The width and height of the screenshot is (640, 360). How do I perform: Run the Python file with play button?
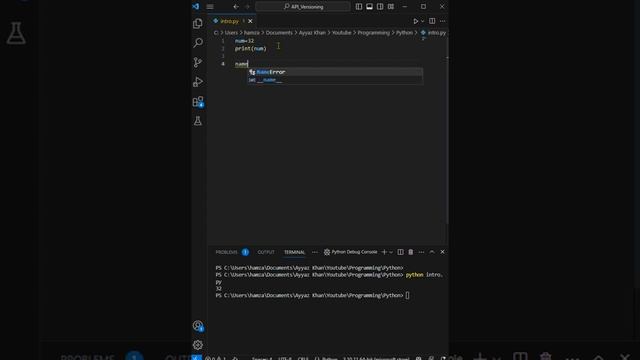416,21
